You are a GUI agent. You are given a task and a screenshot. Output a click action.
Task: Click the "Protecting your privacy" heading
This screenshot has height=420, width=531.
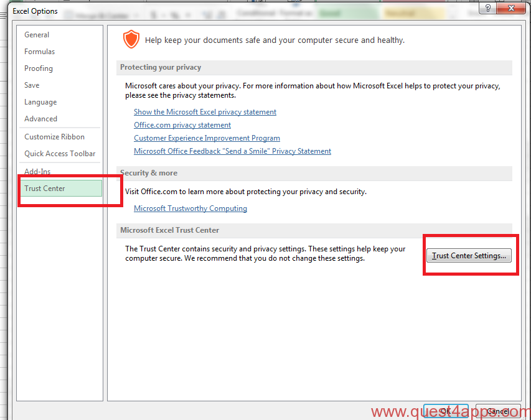161,67
